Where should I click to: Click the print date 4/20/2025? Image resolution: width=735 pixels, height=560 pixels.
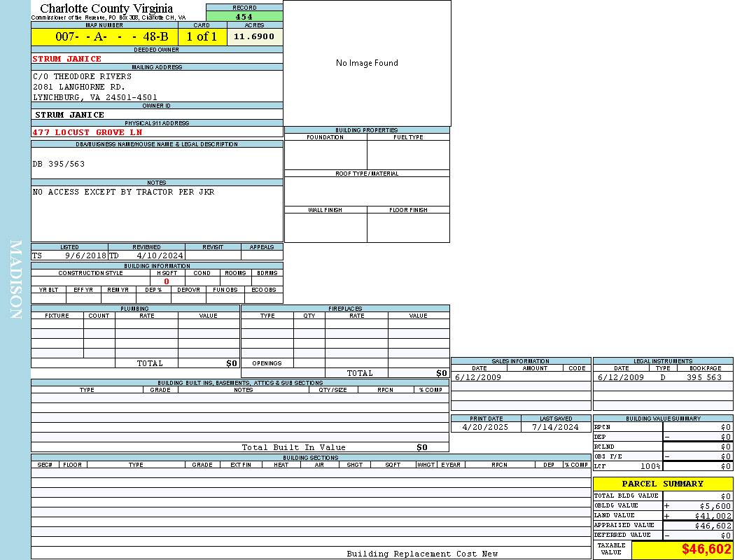486,427
